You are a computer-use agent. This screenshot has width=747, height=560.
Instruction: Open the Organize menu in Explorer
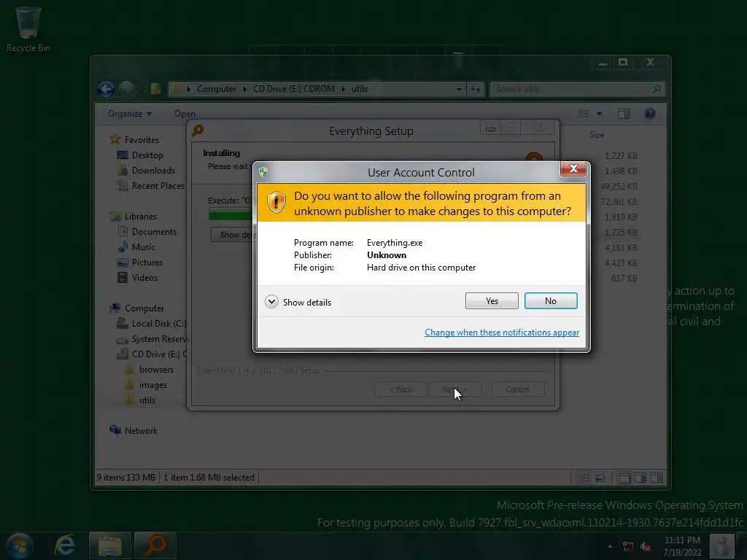[130, 113]
